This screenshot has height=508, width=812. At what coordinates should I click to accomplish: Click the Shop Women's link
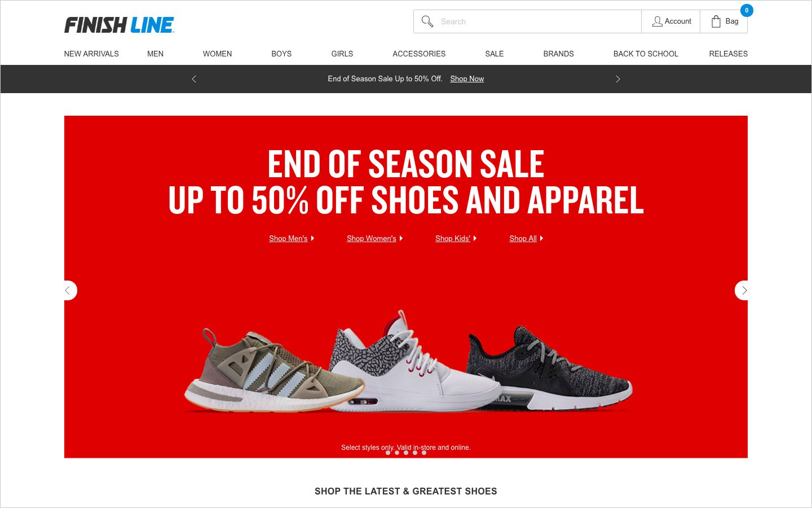372,238
